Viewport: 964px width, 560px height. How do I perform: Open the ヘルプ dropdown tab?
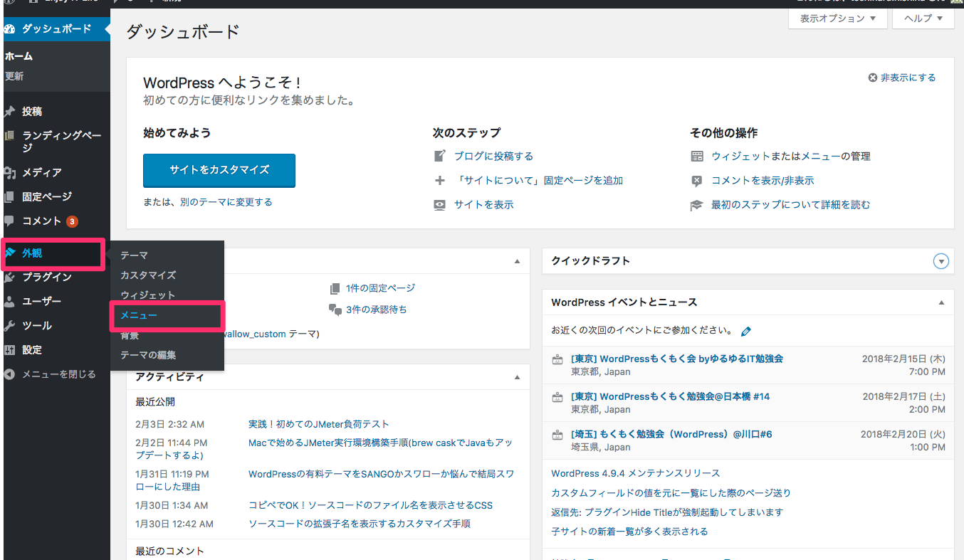(x=923, y=19)
